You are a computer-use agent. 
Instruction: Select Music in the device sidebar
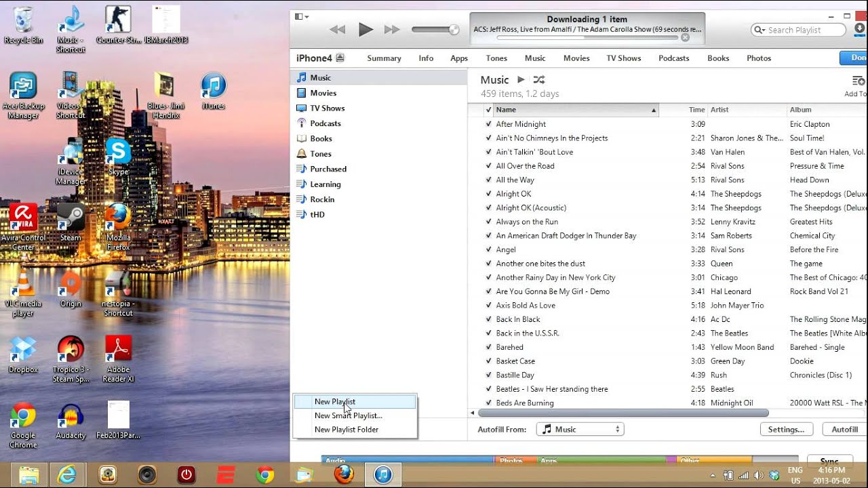point(378,78)
